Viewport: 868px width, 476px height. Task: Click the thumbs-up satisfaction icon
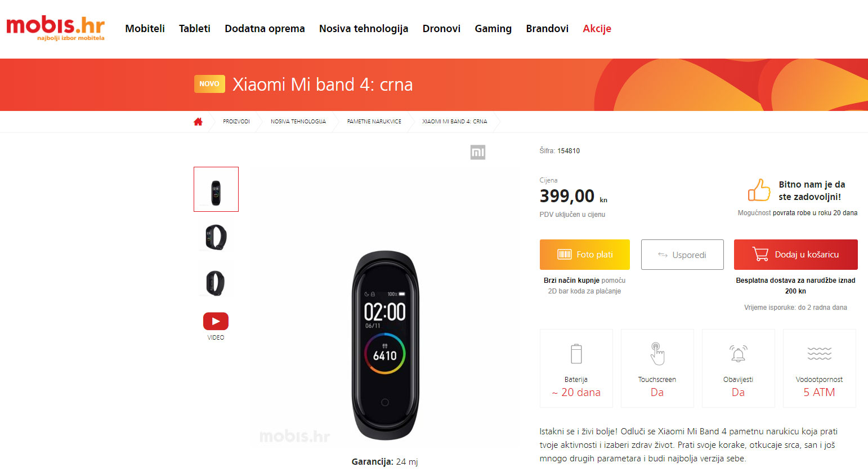coord(759,190)
